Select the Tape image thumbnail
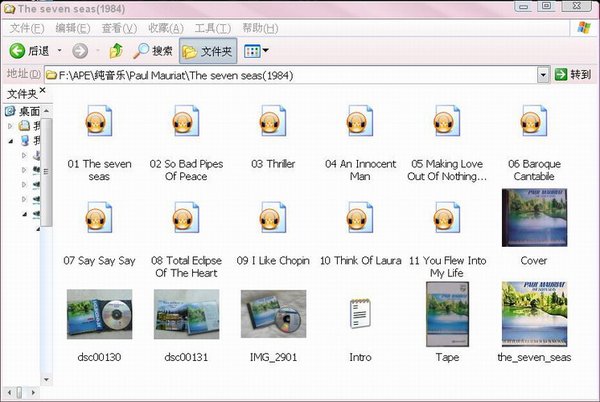Screen dimensions: 600x402 (x=447, y=314)
